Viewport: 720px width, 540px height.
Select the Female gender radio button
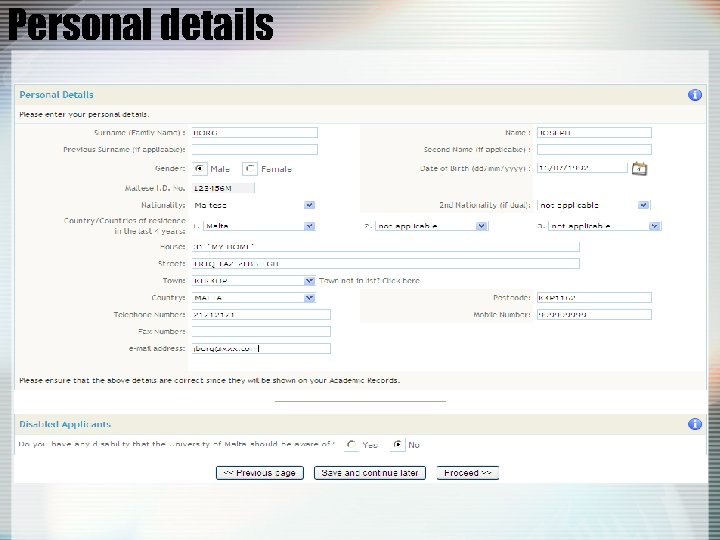tap(250, 169)
